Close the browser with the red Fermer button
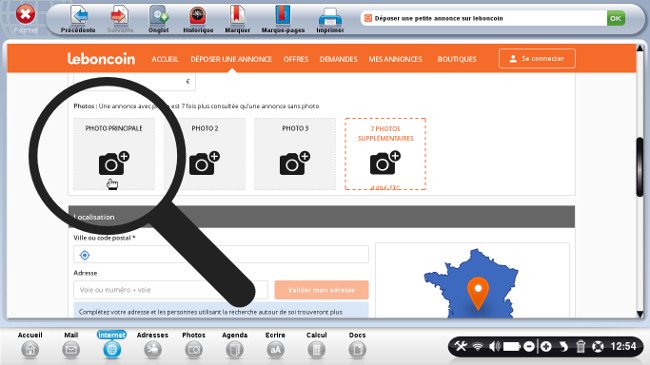This screenshot has height=365, width=650. pyautogui.click(x=25, y=15)
